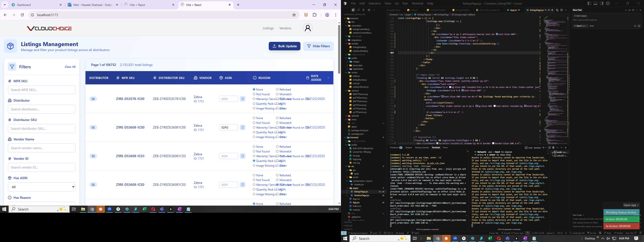Switch to the Dashboard Chrome tab
Viewport: 644px width, 242px height.
(x=36, y=5)
